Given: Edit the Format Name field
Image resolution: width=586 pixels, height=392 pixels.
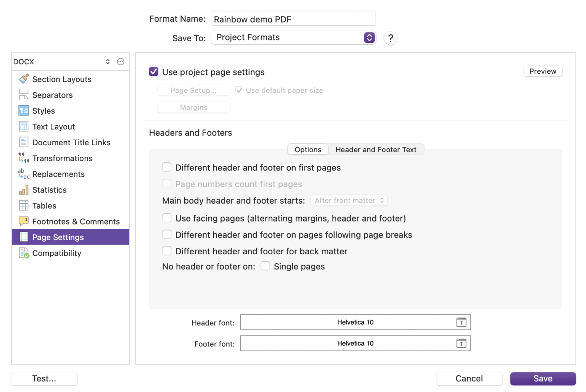Looking at the screenshot, I should pyautogui.click(x=293, y=19).
